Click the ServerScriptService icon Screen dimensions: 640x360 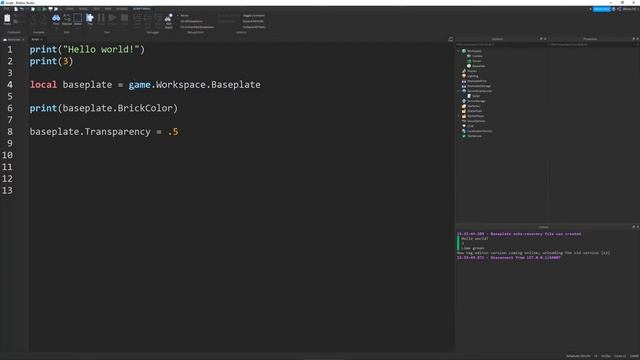click(464, 91)
